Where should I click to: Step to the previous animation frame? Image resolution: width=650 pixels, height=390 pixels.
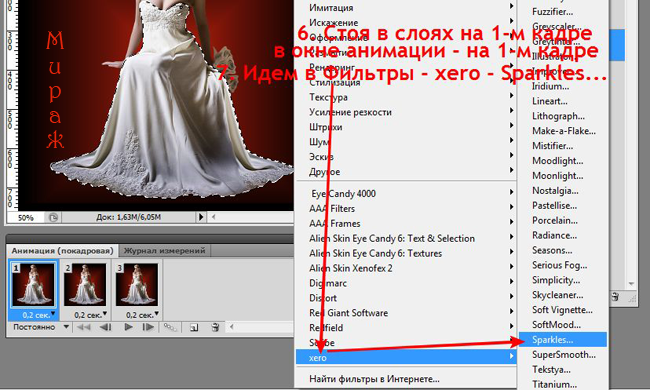106,327
